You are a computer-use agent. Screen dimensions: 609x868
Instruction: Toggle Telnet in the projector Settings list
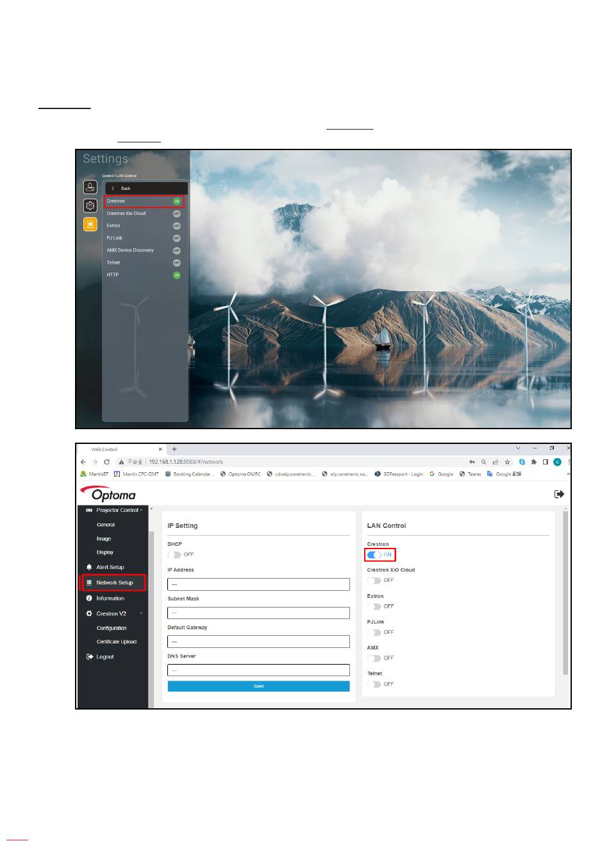point(177,262)
